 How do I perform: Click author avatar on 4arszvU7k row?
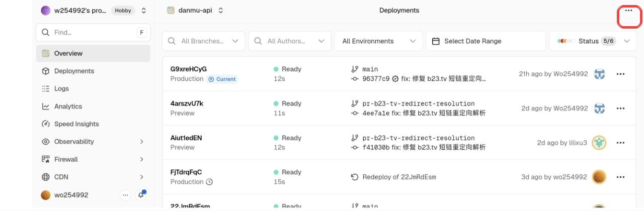599,108
